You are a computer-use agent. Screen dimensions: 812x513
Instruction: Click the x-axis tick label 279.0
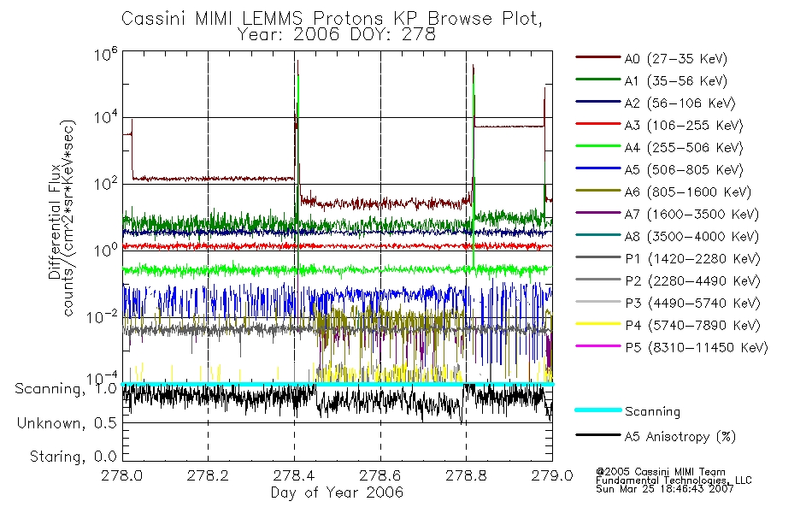(x=552, y=475)
